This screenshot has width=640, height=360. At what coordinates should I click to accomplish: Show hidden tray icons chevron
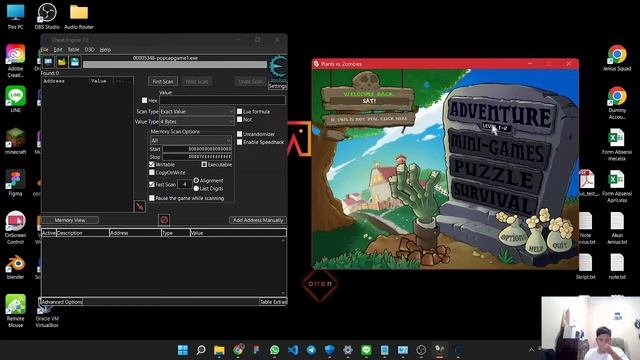tap(531, 350)
